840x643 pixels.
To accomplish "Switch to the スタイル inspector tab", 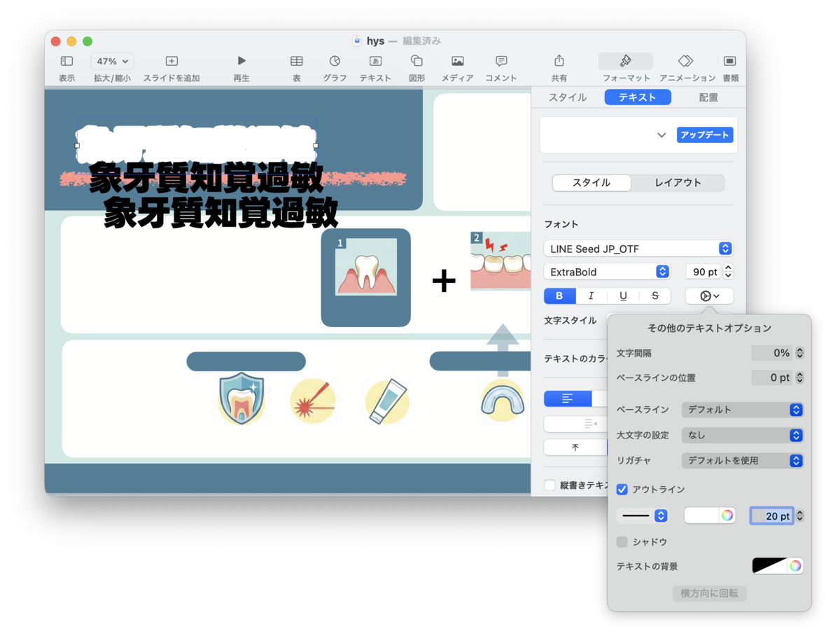I will coord(568,97).
